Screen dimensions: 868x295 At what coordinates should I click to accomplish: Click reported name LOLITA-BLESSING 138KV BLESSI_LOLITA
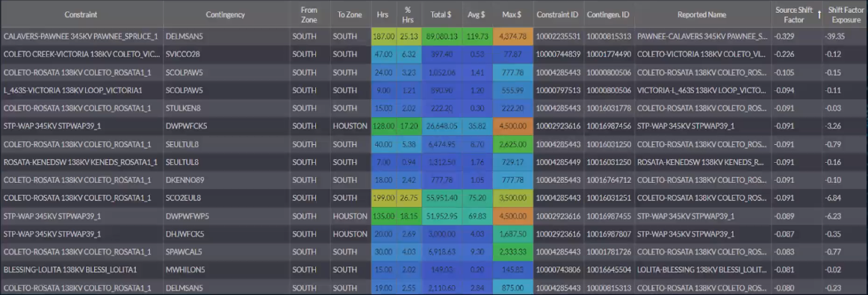tap(702, 270)
